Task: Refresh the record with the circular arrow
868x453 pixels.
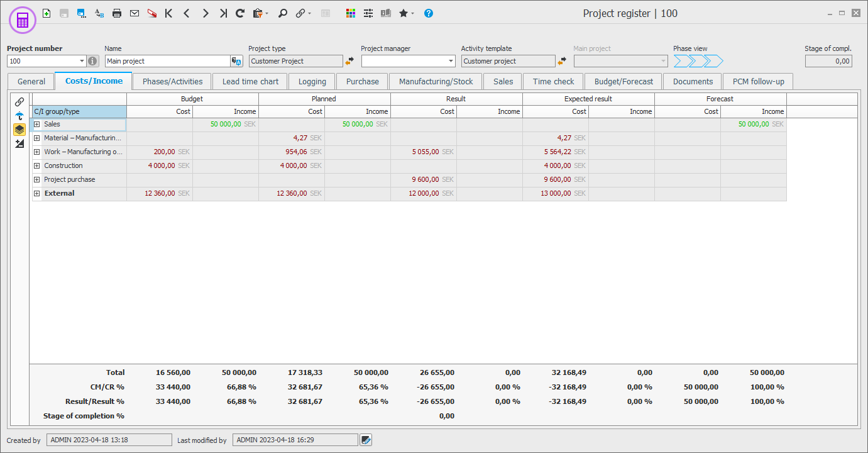Action: [240, 13]
